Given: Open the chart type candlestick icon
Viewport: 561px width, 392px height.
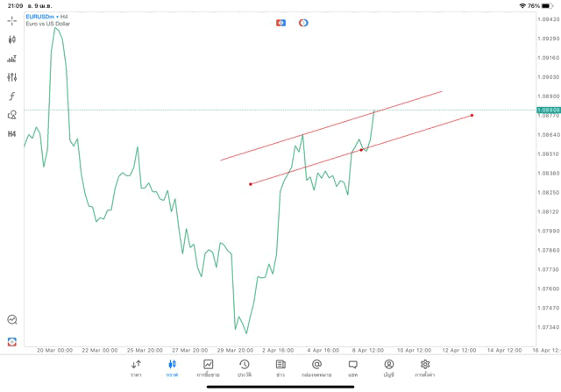Looking at the screenshot, I should point(12,39).
